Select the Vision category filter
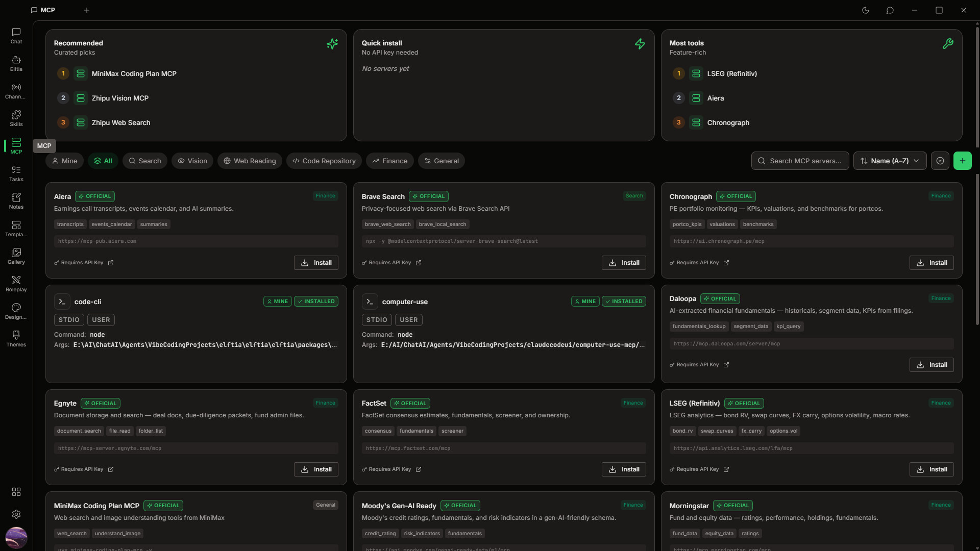This screenshot has height=551, width=980. pos(192,161)
